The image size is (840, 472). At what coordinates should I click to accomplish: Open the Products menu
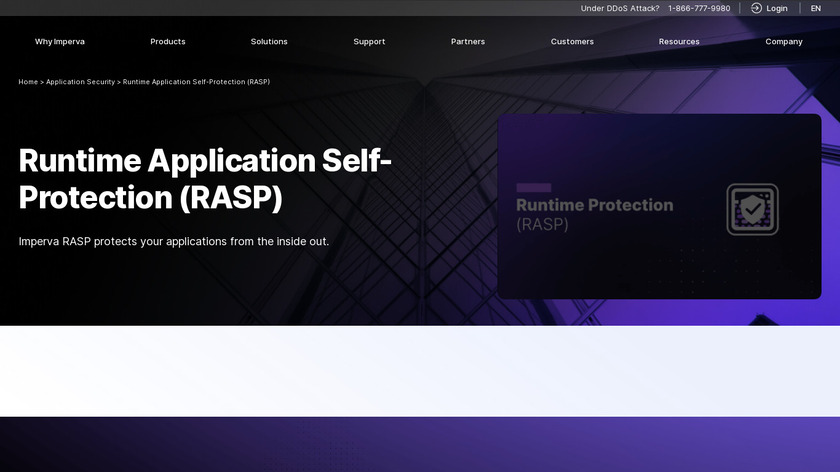(x=168, y=42)
